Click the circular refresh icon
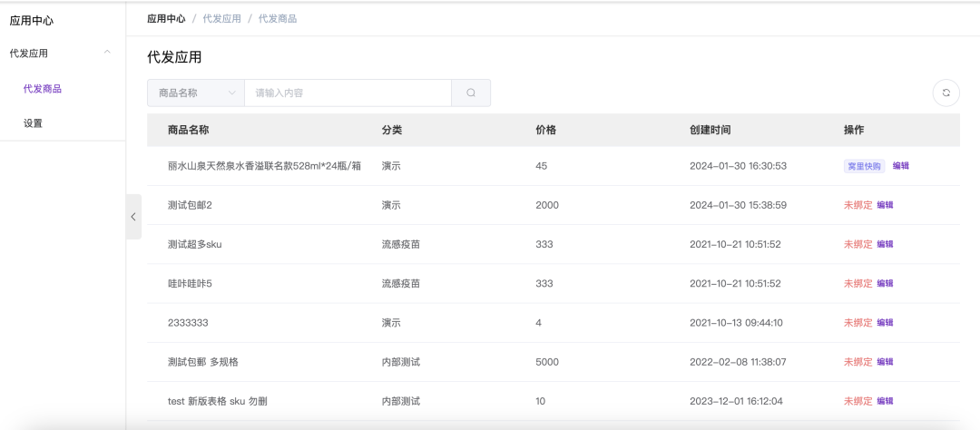Viewport: 980px width, 430px height. coord(946,93)
